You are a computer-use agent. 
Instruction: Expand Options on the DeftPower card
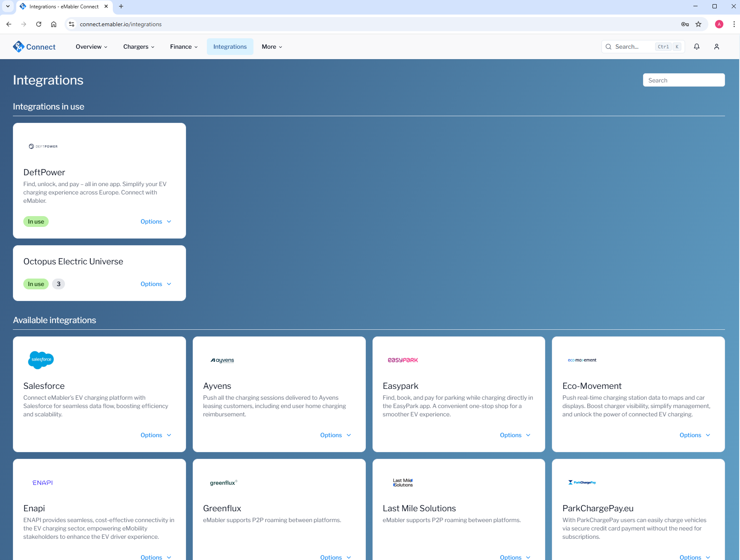coord(156,221)
